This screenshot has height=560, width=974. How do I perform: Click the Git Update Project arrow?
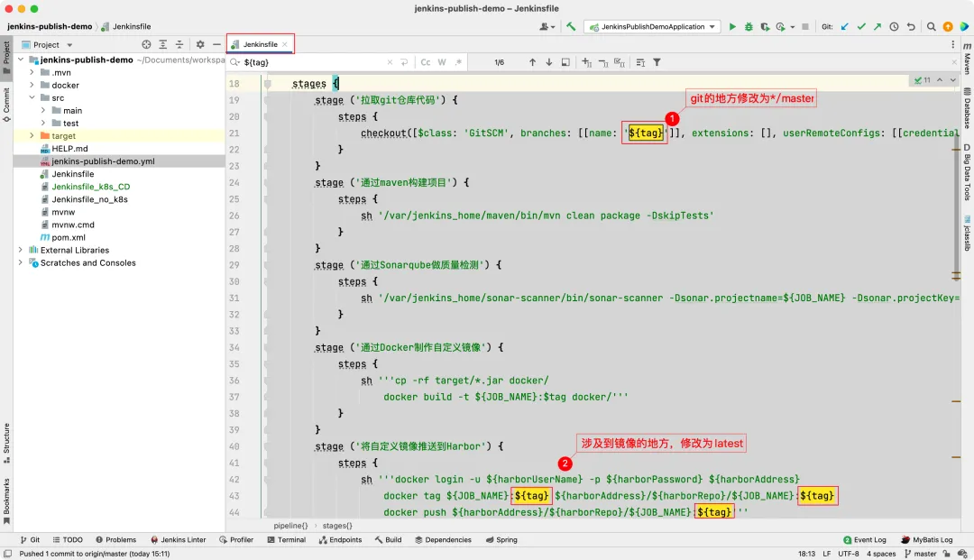tap(845, 27)
